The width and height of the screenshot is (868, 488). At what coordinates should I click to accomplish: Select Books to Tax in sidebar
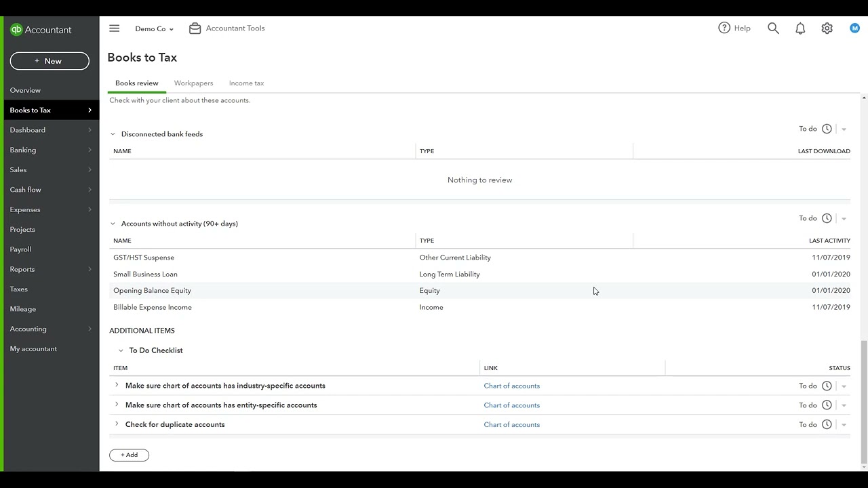pyautogui.click(x=51, y=110)
